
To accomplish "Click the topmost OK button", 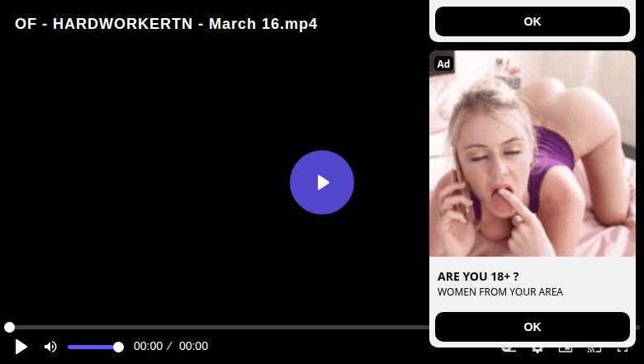I will click(533, 21).
